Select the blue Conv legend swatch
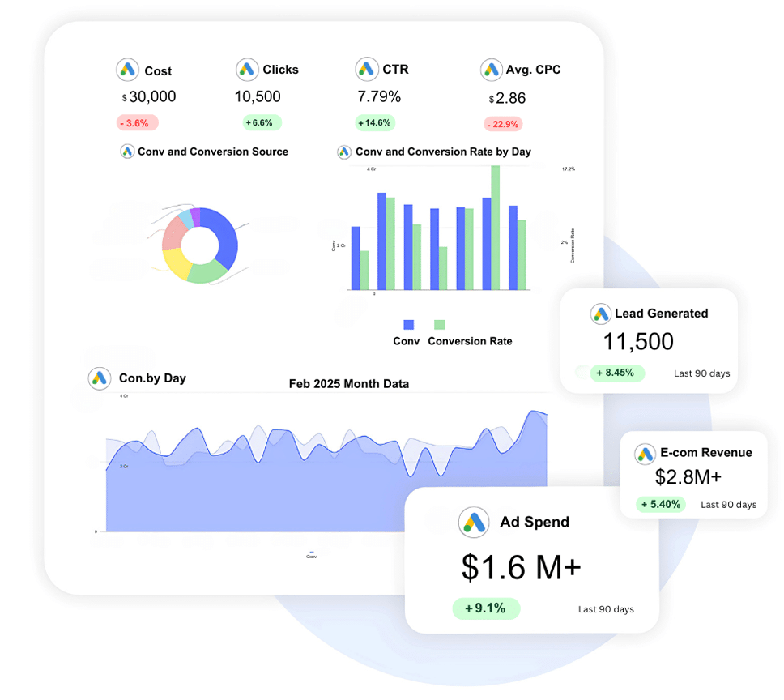The width and height of the screenshot is (784, 700). (408, 325)
